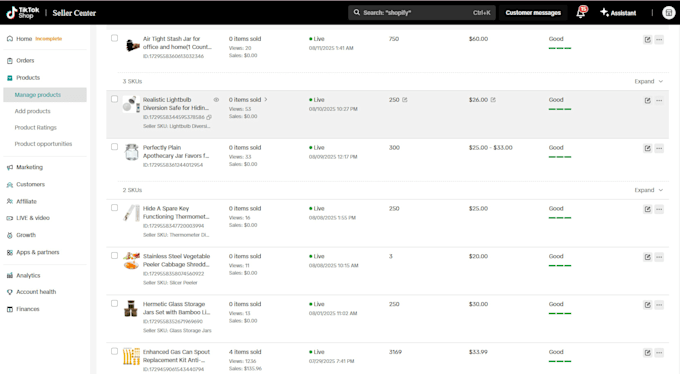Open more options for Hermetic Glass Jars
Viewport: 680px width, 374px height.
click(659, 305)
